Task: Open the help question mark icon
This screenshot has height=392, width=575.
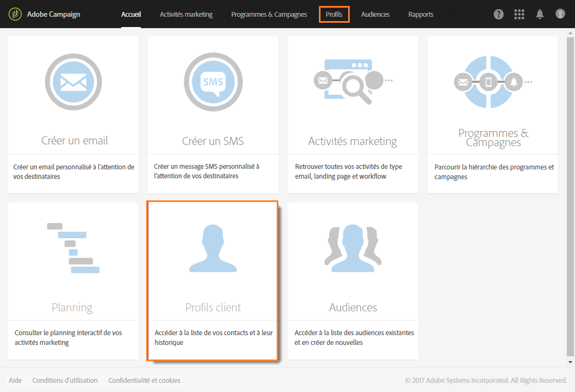Action: pyautogui.click(x=498, y=14)
